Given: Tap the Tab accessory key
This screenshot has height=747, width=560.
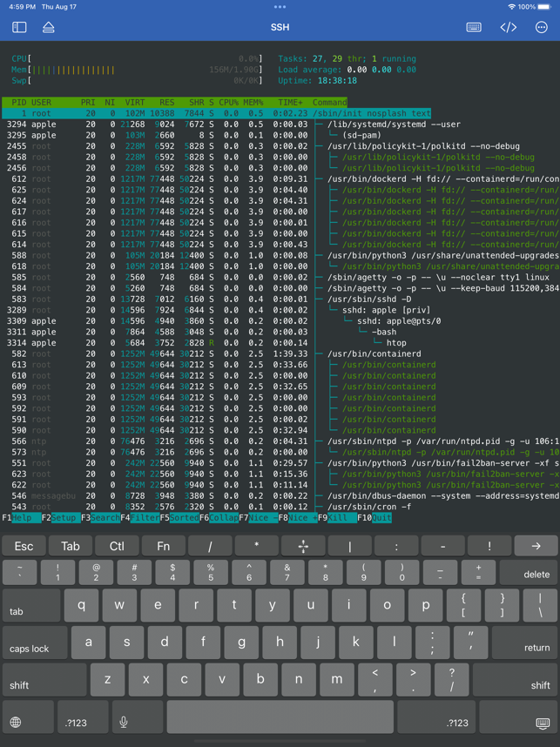Looking at the screenshot, I should (x=70, y=546).
